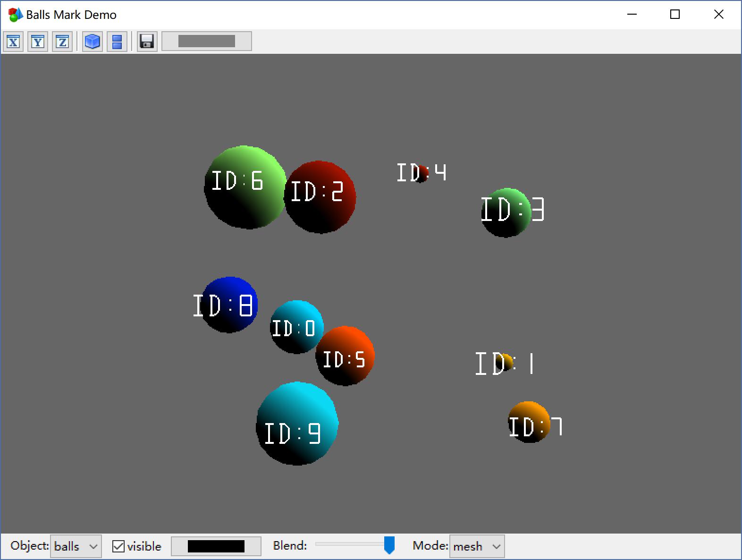Open the Object dropdown showing balls
The width and height of the screenshot is (742, 560).
coord(76,546)
